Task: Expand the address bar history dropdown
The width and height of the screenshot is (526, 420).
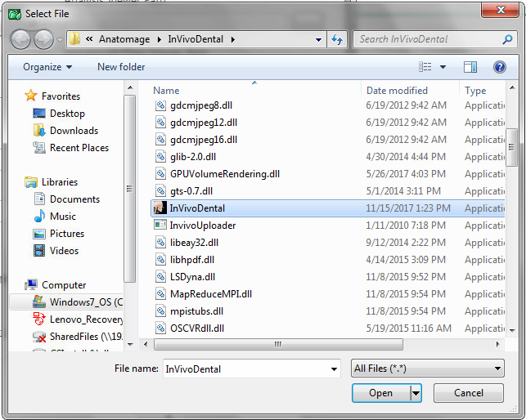Action: 318,39
